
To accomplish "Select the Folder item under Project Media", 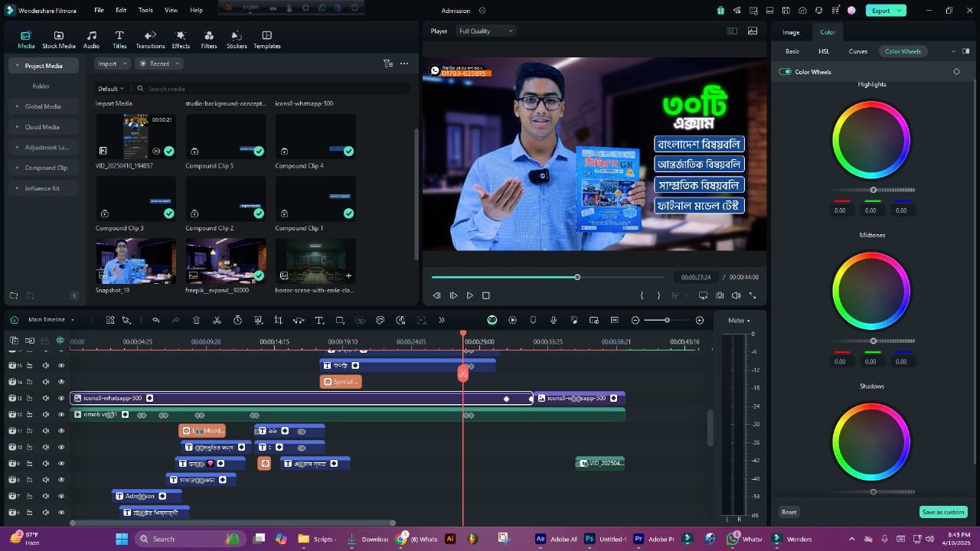I will click(41, 86).
